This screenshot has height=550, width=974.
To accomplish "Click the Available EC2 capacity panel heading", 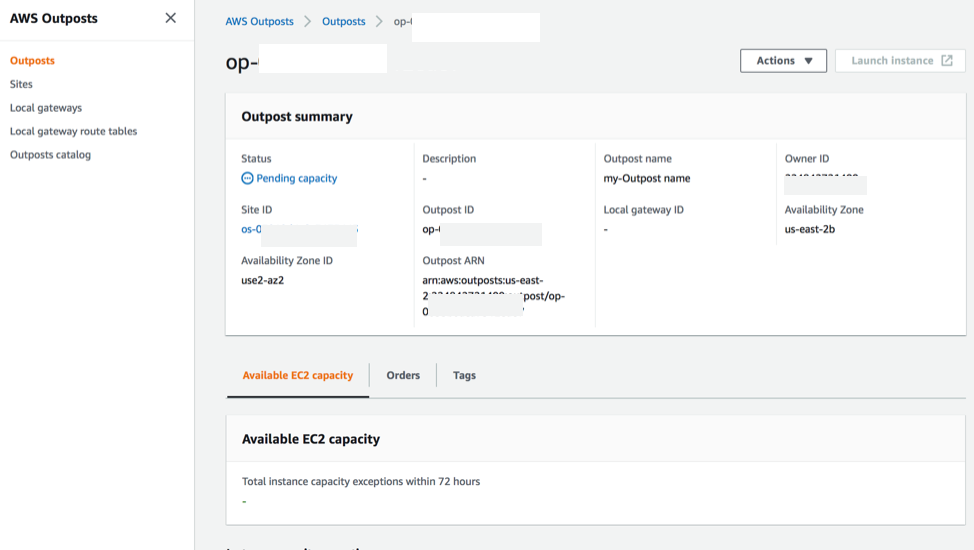I will click(x=311, y=439).
